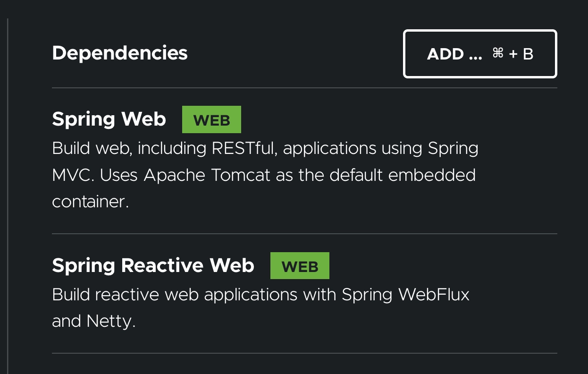
Task: Click the word "RESTful" in Spring Web description
Action: point(244,148)
